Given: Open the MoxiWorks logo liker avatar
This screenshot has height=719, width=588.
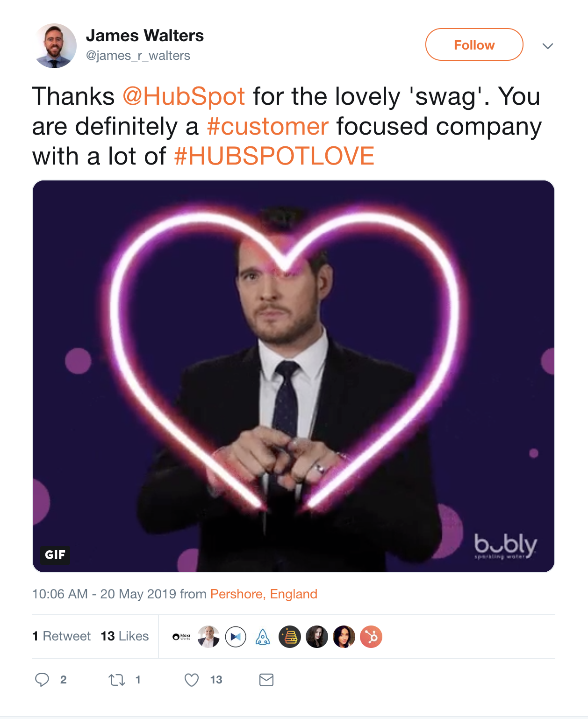Looking at the screenshot, I should pos(181,637).
